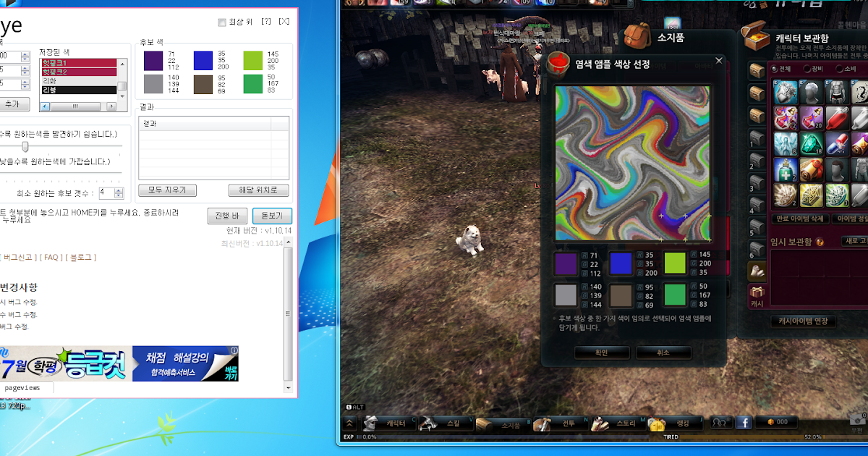
Task: Click the swirling dye color palette image
Action: (633, 163)
